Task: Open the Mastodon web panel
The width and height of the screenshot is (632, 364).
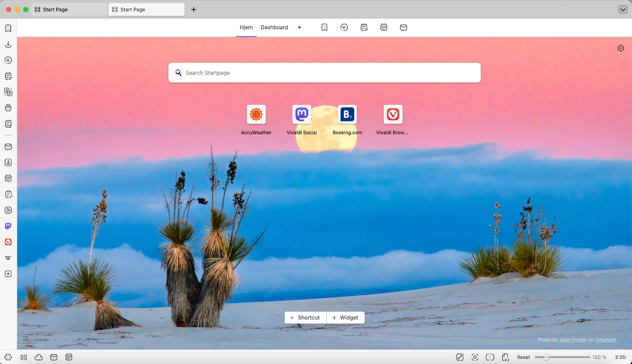Action: tap(8, 226)
